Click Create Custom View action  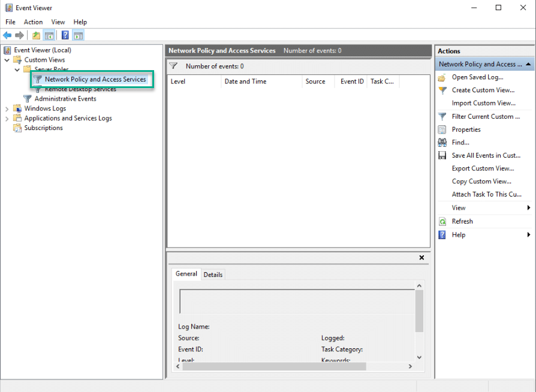point(483,91)
